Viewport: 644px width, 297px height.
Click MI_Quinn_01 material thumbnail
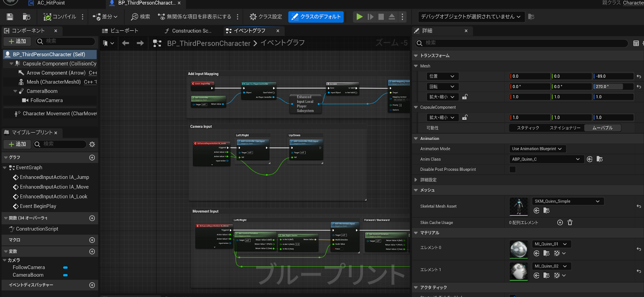tap(519, 249)
